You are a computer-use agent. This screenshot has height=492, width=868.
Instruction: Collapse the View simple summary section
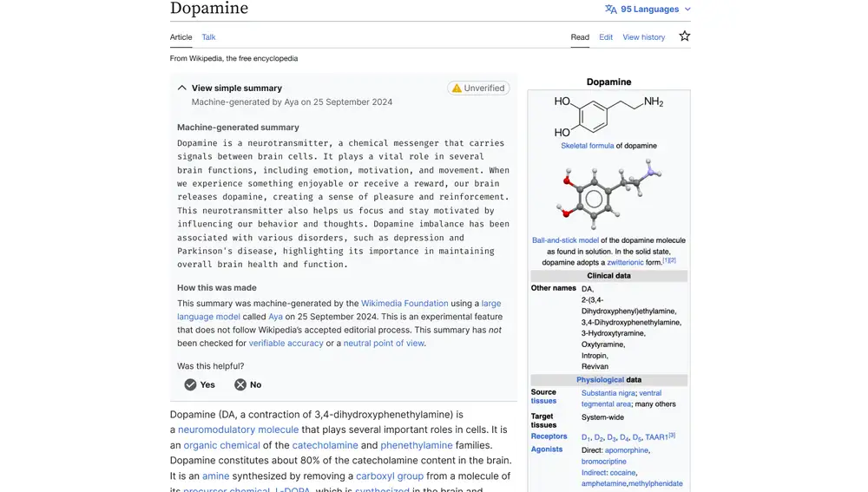click(x=181, y=88)
